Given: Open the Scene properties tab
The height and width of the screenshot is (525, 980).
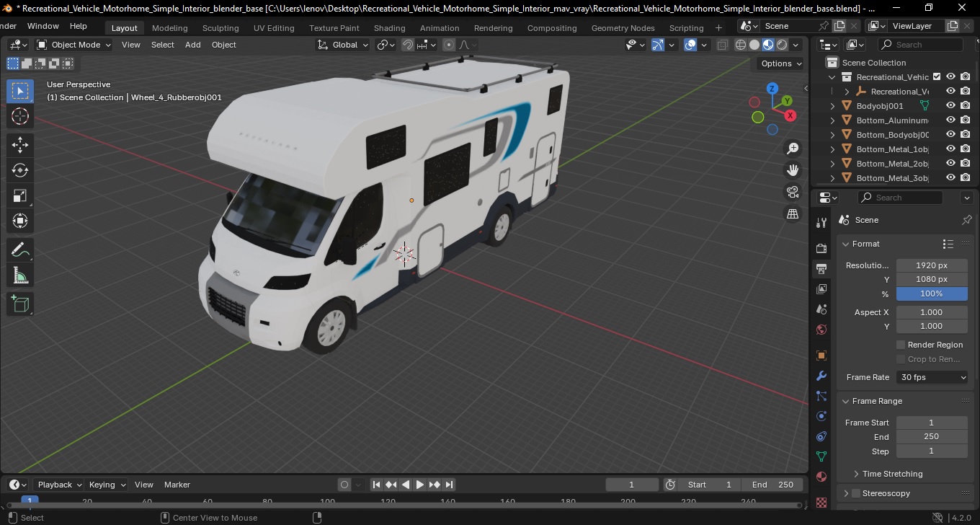Looking at the screenshot, I should [821, 309].
